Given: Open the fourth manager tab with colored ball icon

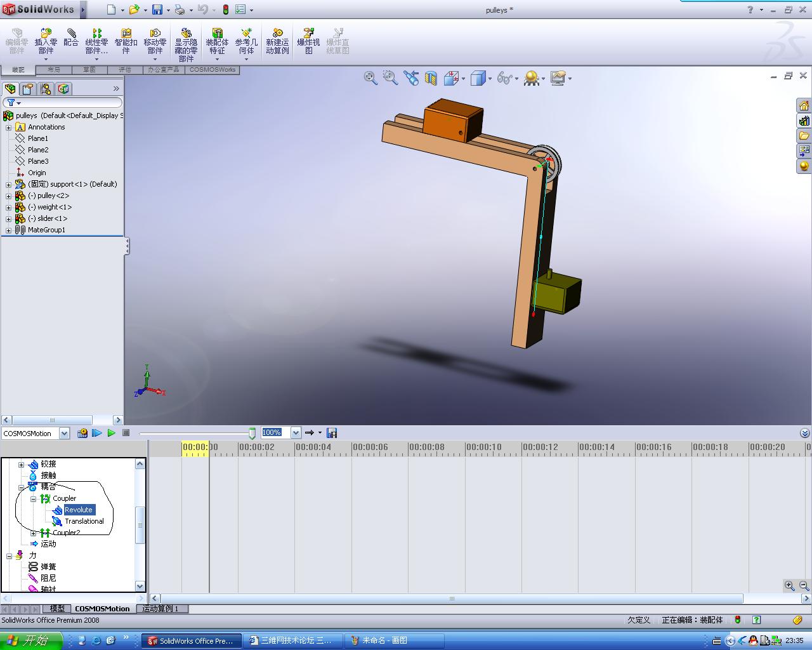Looking at the screenshot, I should [63, 89].
